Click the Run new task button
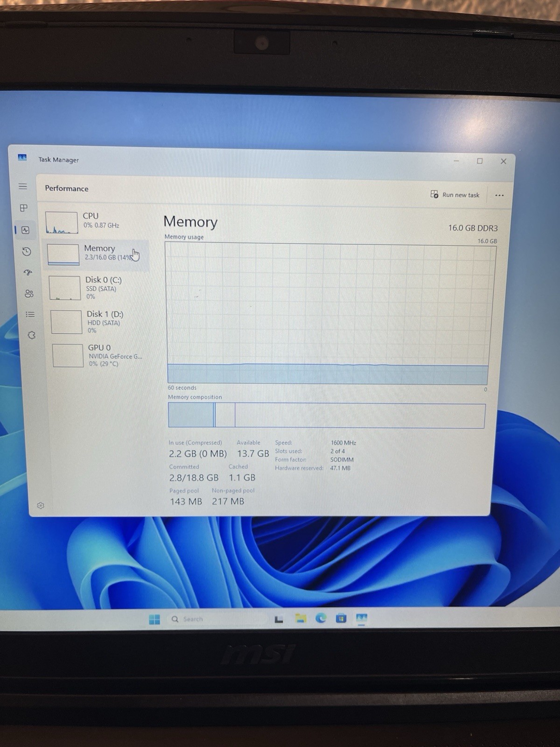Image resolution: width=560 pixels, height=747 pixels. pos(455,195)
